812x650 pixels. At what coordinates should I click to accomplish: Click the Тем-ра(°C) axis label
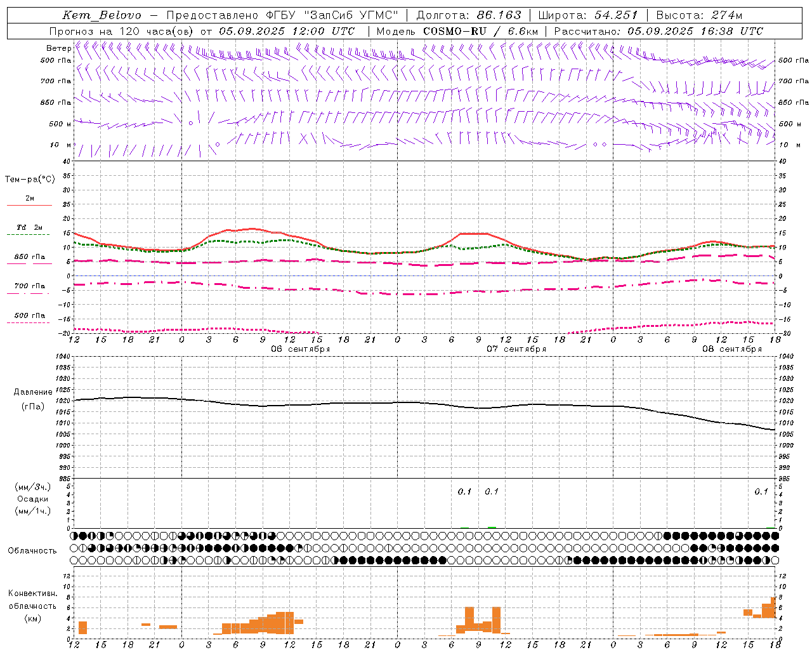pos(30,180)
